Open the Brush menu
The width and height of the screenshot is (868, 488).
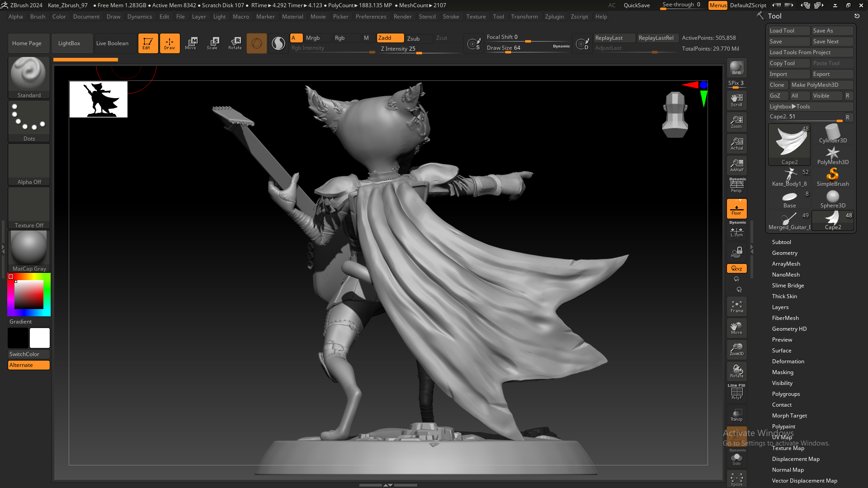pyautogui.click(x=38, y=17)
